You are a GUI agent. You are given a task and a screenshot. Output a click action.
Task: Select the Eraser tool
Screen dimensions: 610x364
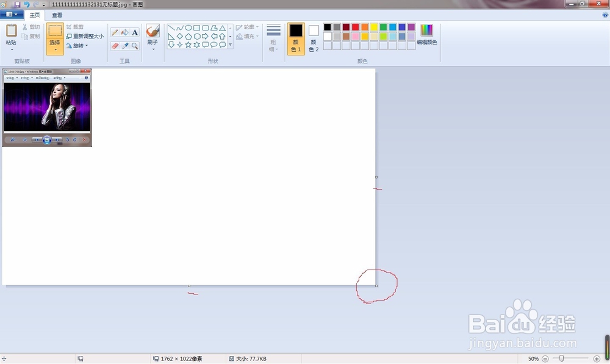115,46
